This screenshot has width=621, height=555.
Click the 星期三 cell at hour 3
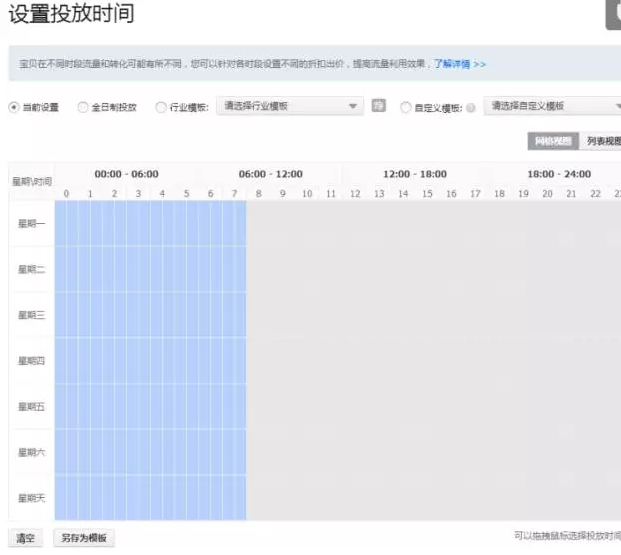coord(139,315)
